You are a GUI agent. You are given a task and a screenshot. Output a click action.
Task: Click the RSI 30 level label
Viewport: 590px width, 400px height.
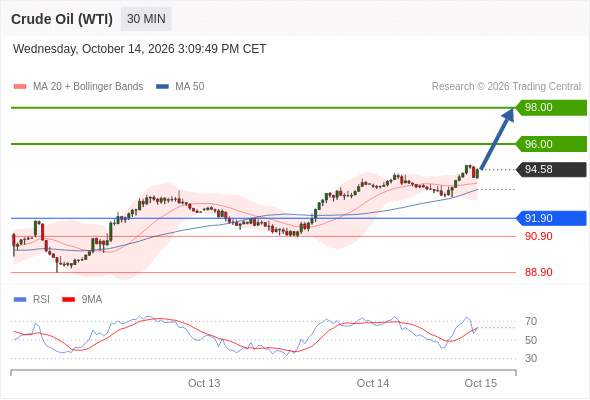531,358
